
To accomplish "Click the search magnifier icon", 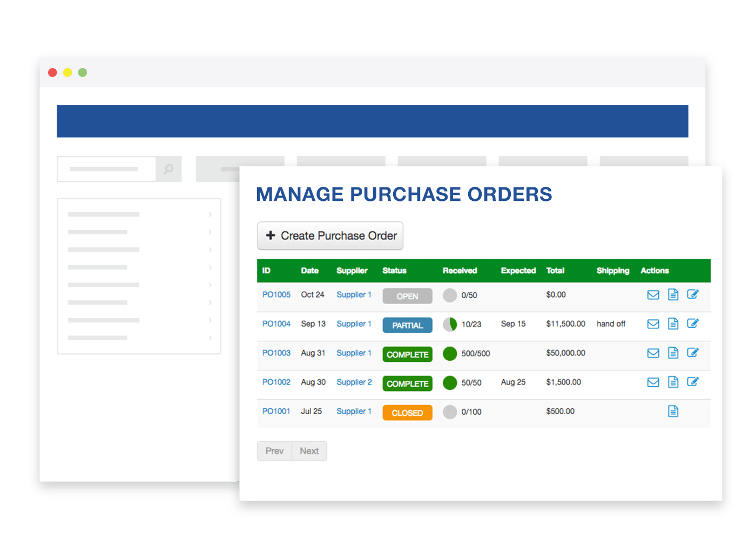I will 168,169.
